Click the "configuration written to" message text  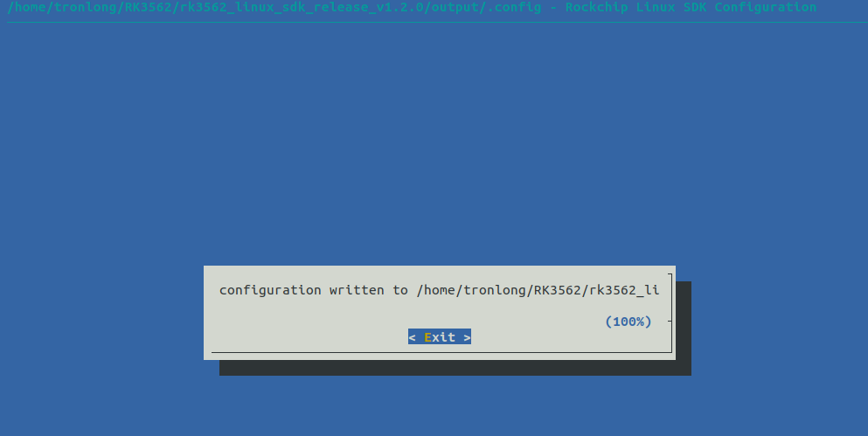coord(313,290)
